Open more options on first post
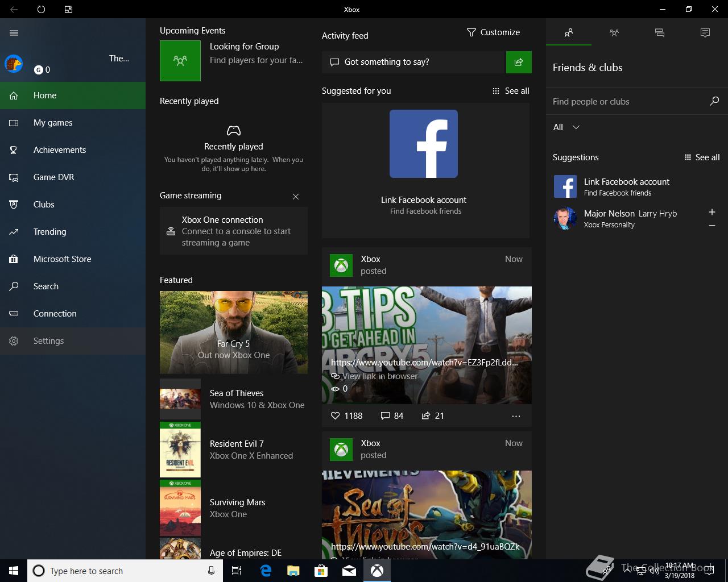 pyautogui.click(x=516, y=416)
